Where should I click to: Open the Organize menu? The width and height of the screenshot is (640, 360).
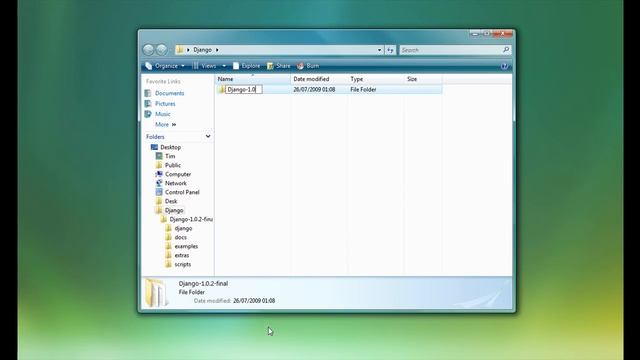(x=165, y=66)
